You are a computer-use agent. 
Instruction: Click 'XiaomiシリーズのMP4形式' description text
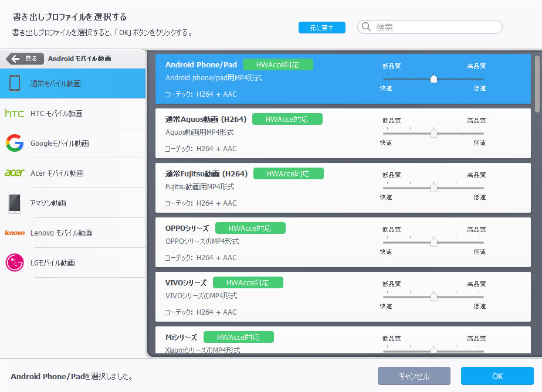pos(202,350)
